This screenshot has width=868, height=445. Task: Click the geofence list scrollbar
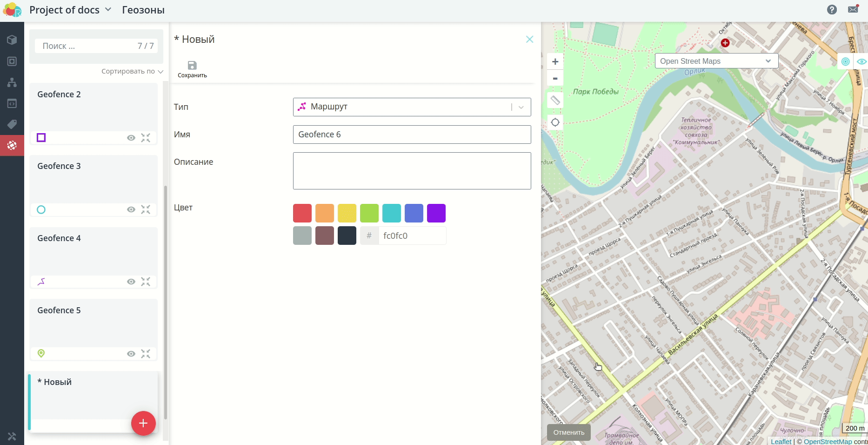(166, 303)
